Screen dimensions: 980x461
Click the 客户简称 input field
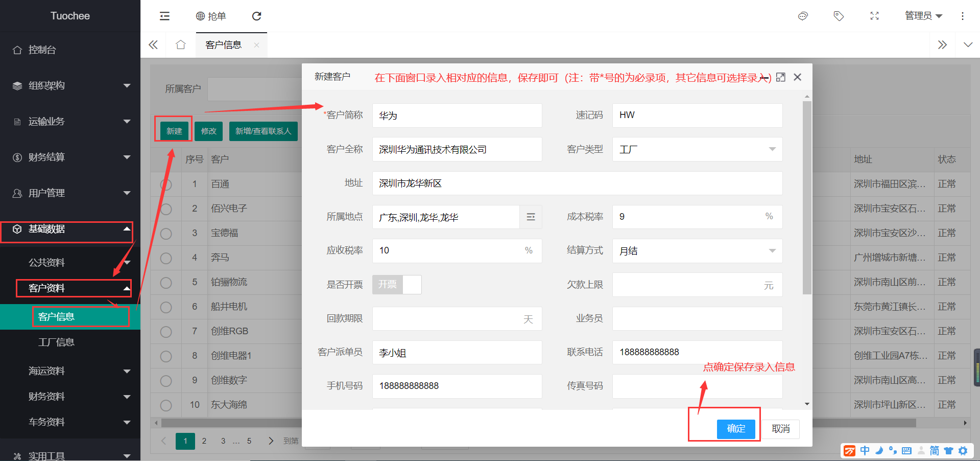pyautogui.click(x=457, y=116)
